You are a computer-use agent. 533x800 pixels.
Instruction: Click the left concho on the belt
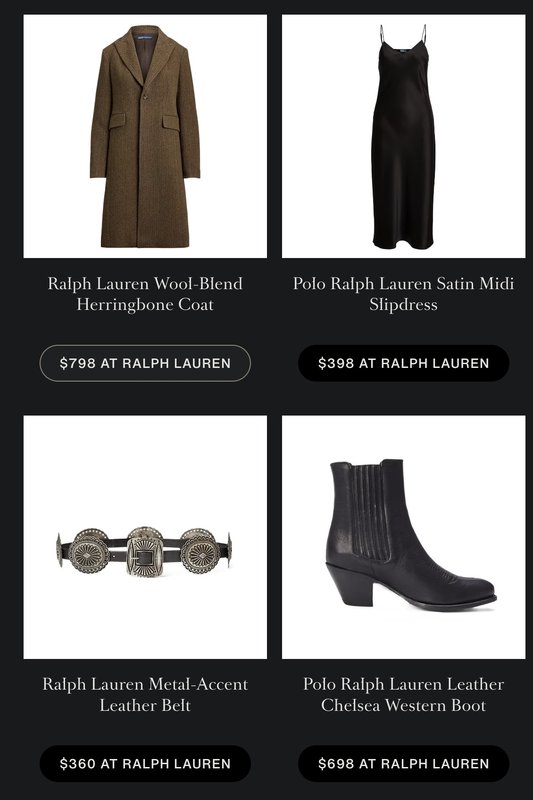[89, 552]
